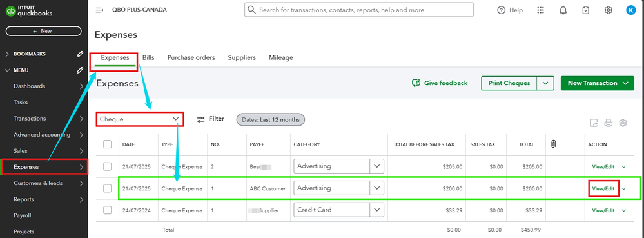
Task: Open the Help menu
Action: (x=510, y=10)
